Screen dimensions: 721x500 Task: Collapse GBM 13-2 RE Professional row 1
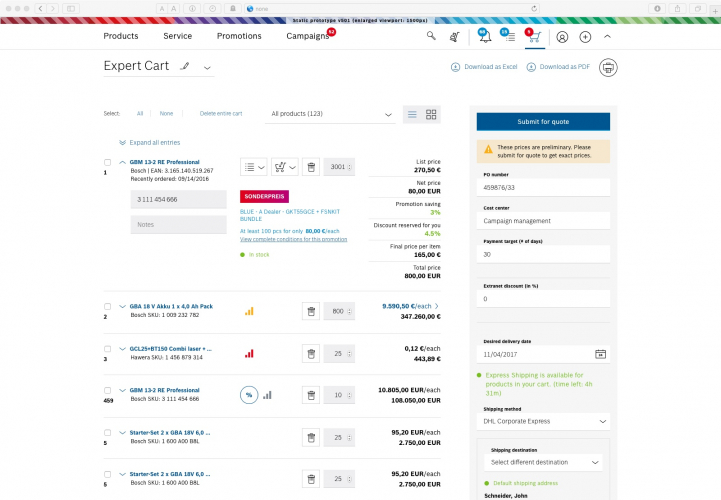click(x=122, y=162)
